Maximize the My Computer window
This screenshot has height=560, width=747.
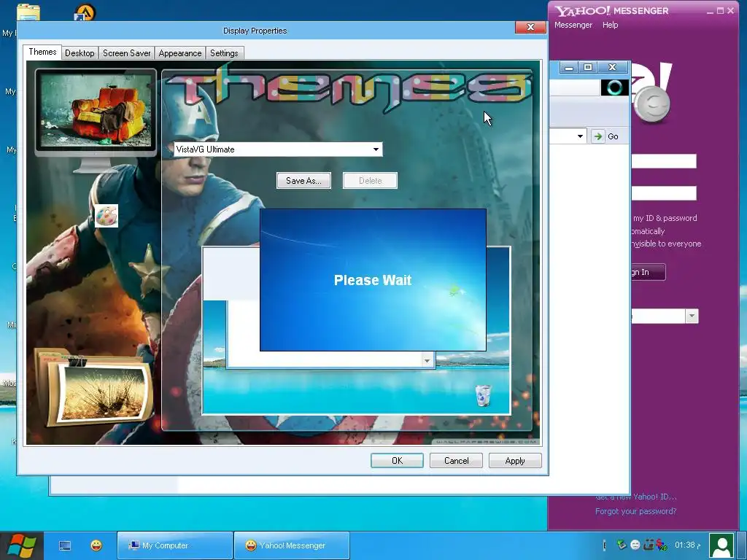[x=588, y=67]
